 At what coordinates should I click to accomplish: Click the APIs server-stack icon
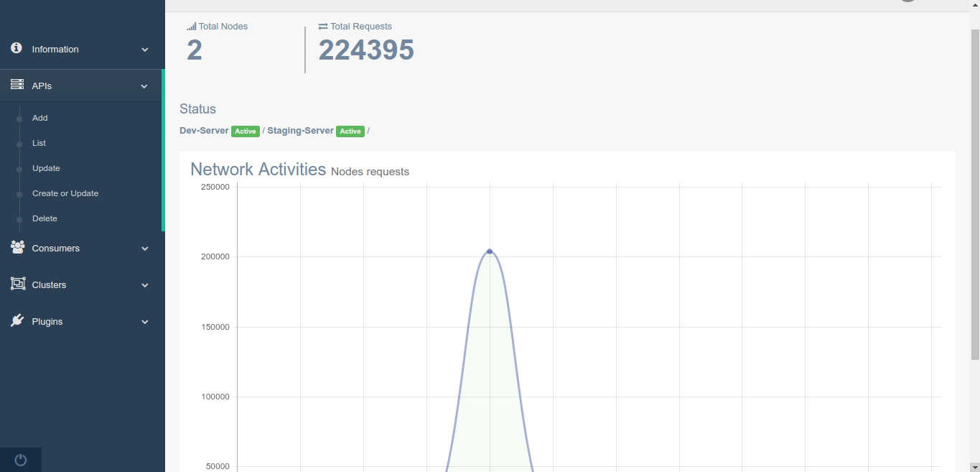point(17,85)
